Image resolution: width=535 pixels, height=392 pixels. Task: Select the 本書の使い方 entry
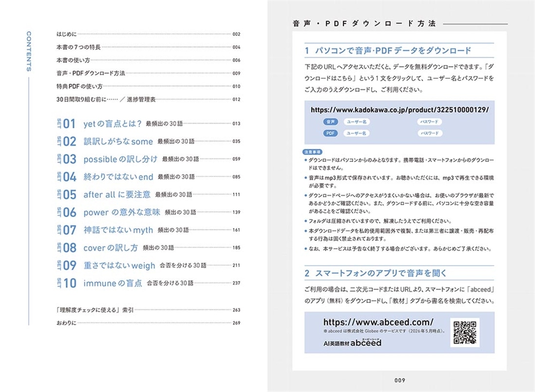[x=148, y=60]
